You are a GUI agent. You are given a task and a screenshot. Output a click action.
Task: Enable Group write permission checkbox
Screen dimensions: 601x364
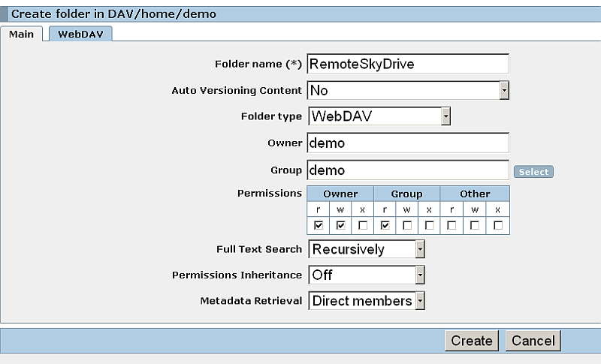408,225
